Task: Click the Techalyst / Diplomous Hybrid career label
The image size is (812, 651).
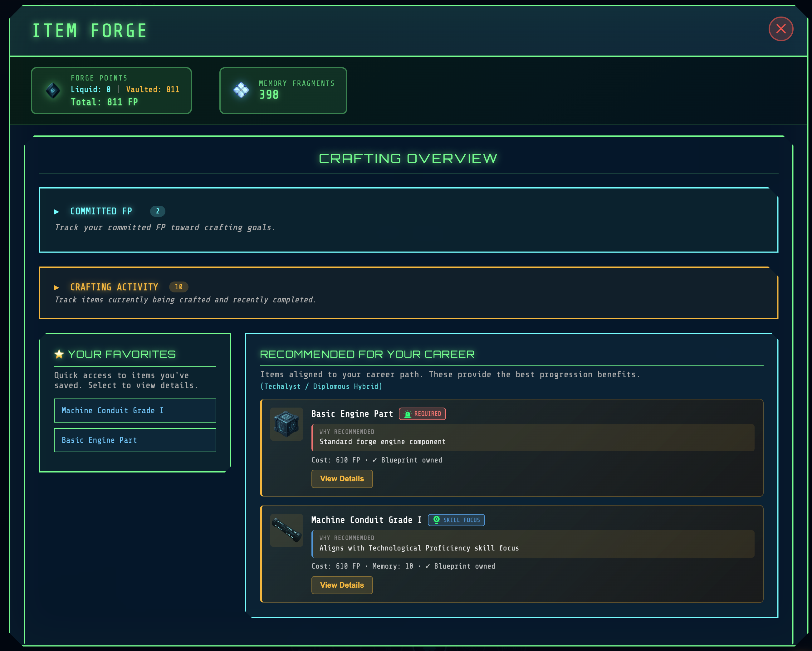Action: click(x=321, y=386)
